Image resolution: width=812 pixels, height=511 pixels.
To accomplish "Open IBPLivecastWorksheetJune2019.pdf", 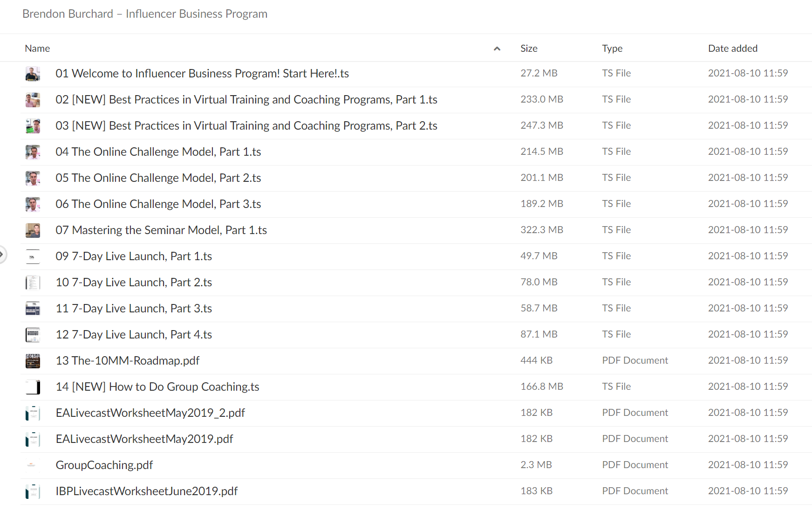I will click(147, 491).
